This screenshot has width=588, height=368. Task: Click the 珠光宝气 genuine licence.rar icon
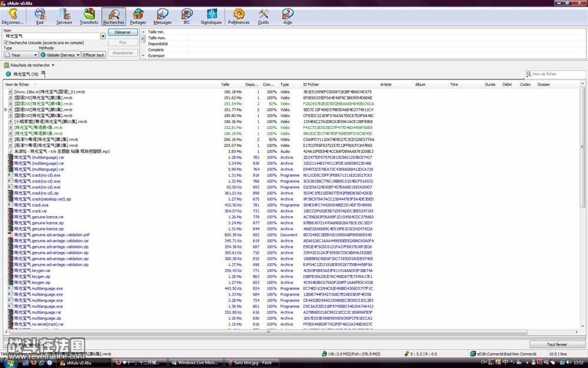click(11, 217)
